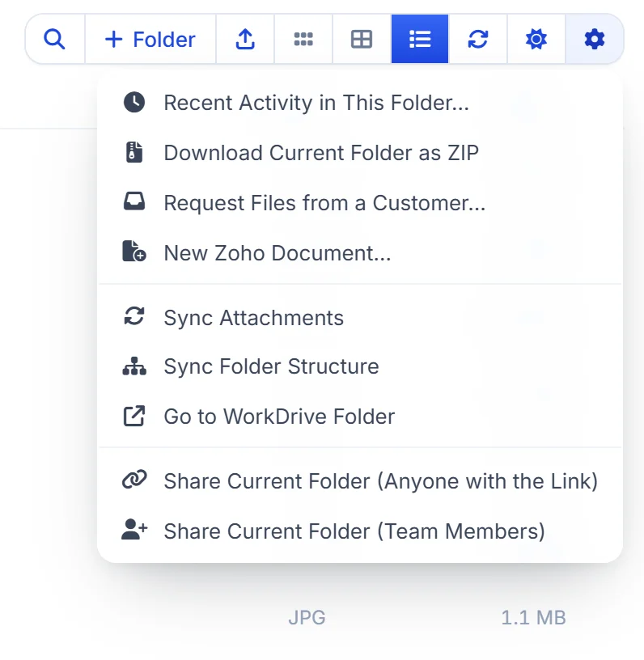The image size is (644, 660).
Task: Click the sync arrows icon beside Sync Attachments
Action: [x=134, y=316]
